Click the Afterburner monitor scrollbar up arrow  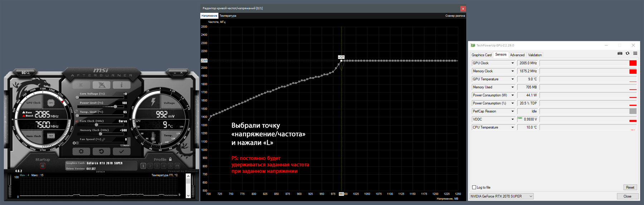click(x=189, y=176)
